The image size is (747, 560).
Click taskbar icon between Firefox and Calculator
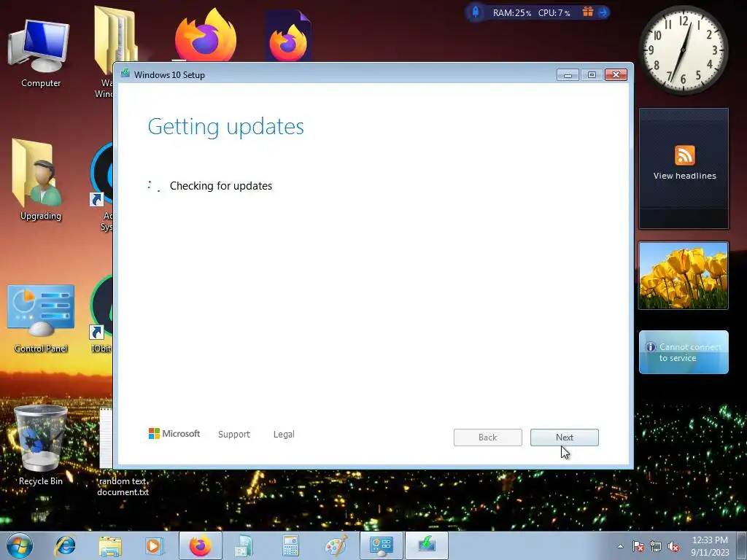pyautogui.click(x=245, y=545)
